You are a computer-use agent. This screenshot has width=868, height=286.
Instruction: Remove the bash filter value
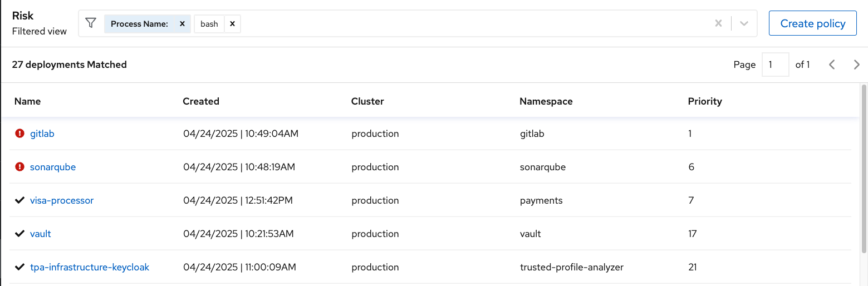(x=232, y=24)
